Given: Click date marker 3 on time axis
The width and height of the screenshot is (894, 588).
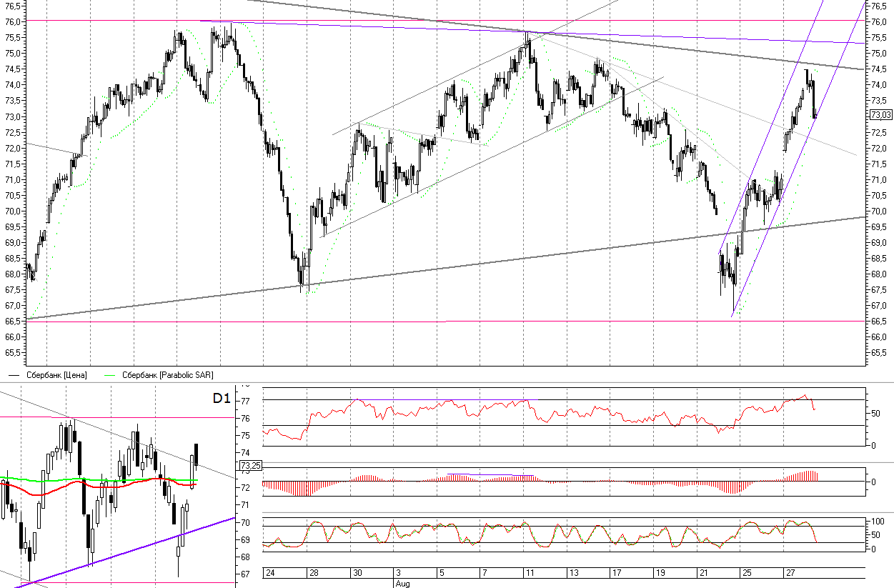Looking at the screenshot, I should [398, 573].
